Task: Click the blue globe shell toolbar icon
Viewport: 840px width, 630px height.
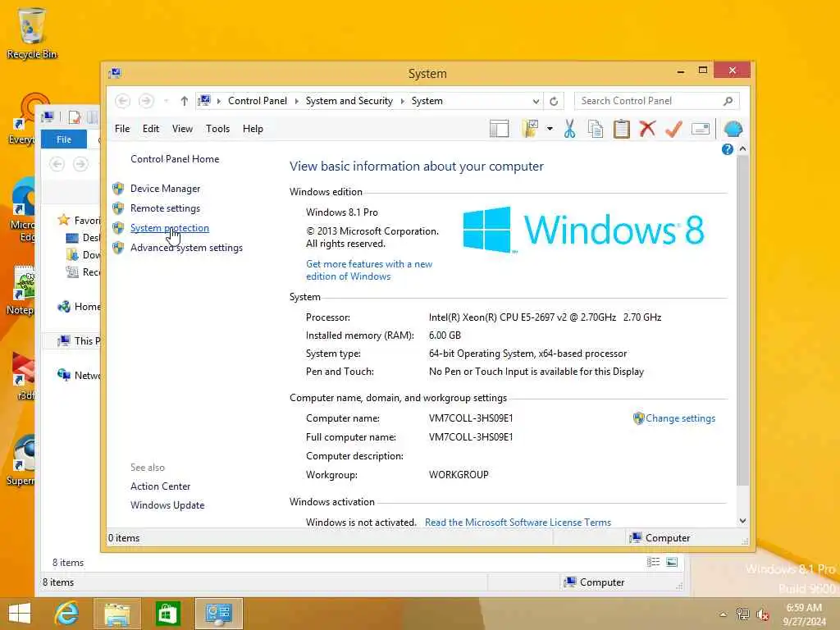Action: (x=733, y=129)
